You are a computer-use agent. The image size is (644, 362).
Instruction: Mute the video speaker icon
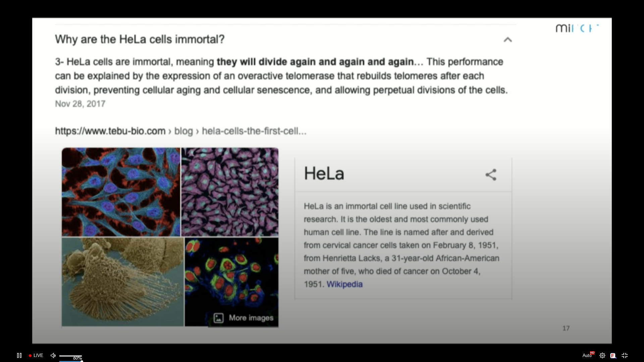[53, 355]
